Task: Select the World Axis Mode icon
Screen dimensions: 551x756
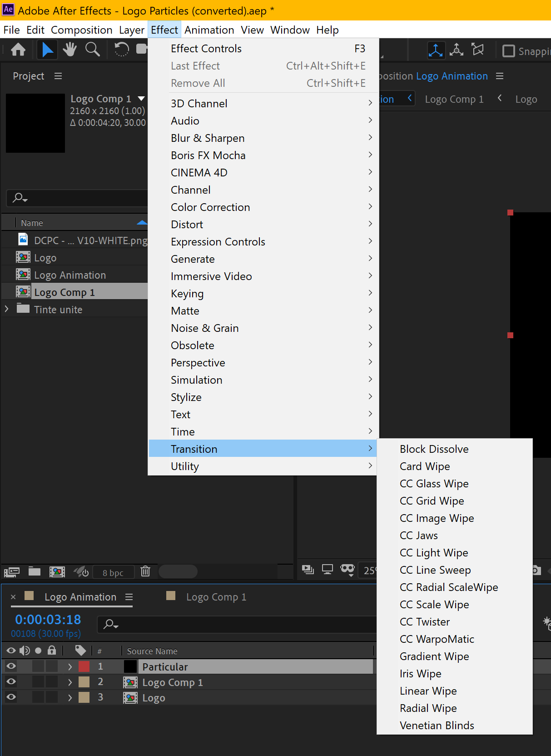Action: tap(457, 50)
